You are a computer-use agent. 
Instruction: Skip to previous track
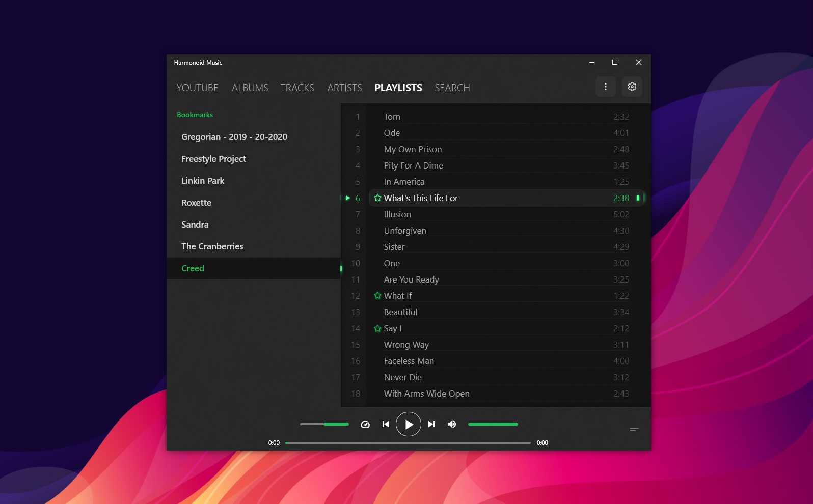386,424
